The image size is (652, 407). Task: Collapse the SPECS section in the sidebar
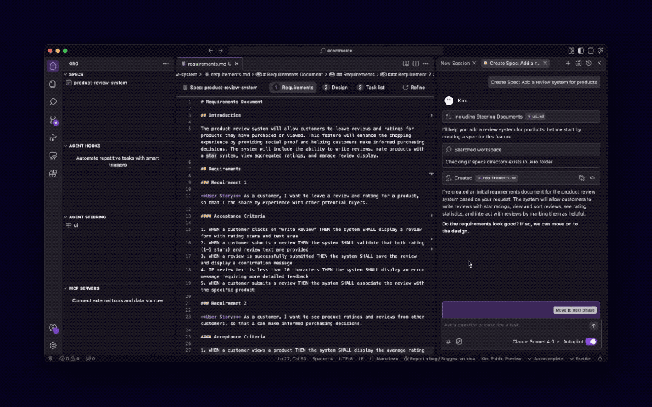pyautogui.click(x=76, y=74)
